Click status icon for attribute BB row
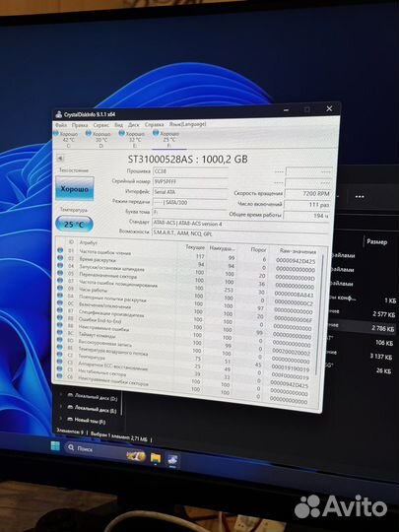The width and height of the screenshot is (399, 532). pos(60,325)
